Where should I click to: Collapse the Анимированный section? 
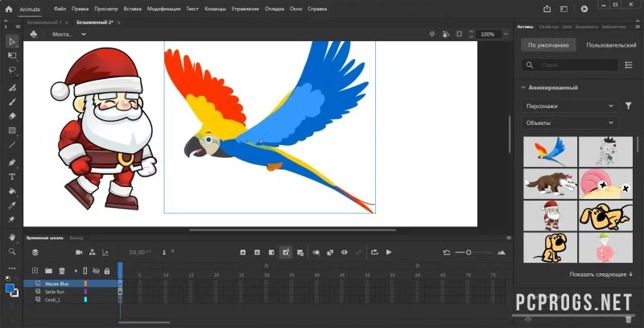pyautogui.click(x=523, y=88)
